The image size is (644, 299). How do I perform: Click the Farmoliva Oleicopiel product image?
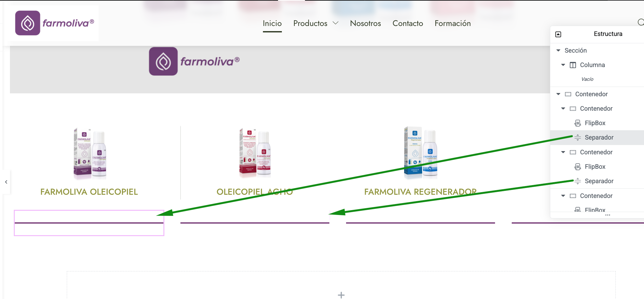90,153
